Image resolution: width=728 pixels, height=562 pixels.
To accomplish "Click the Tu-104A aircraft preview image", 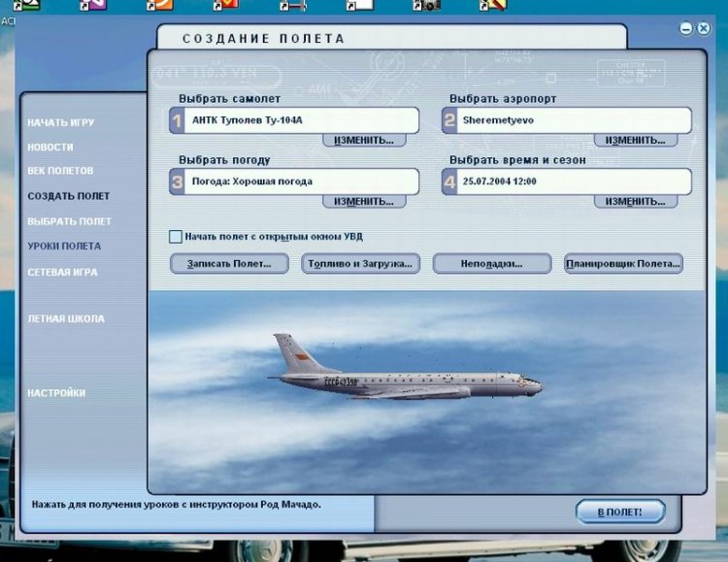I will pos(408,374).
